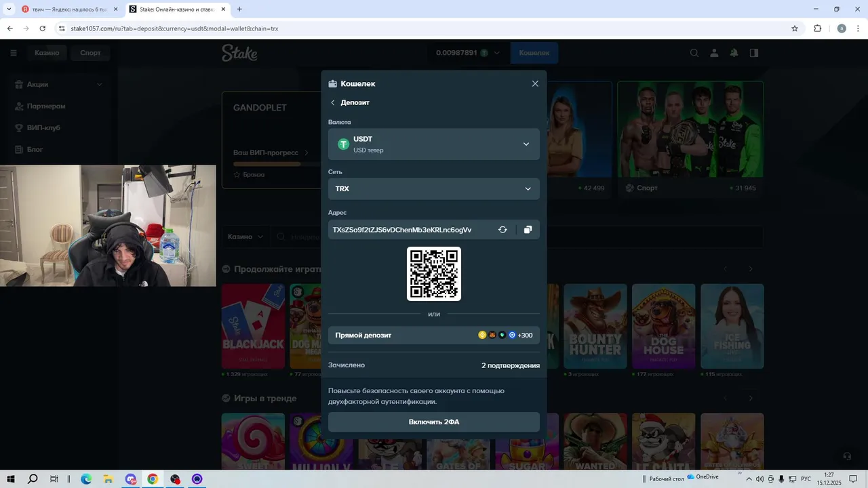Open Партнерам in the sidebar

[46, 106]
